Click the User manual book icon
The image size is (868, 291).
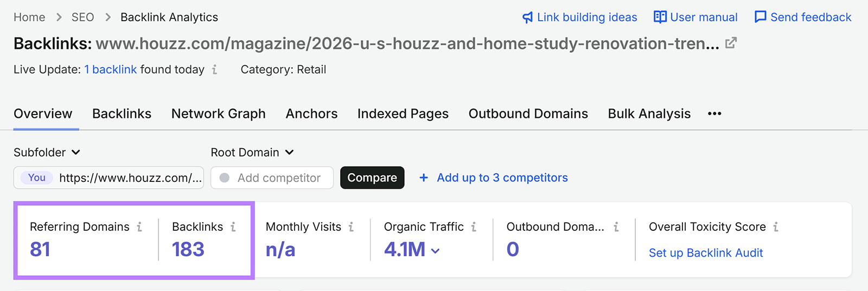click(x=660, y=17)
